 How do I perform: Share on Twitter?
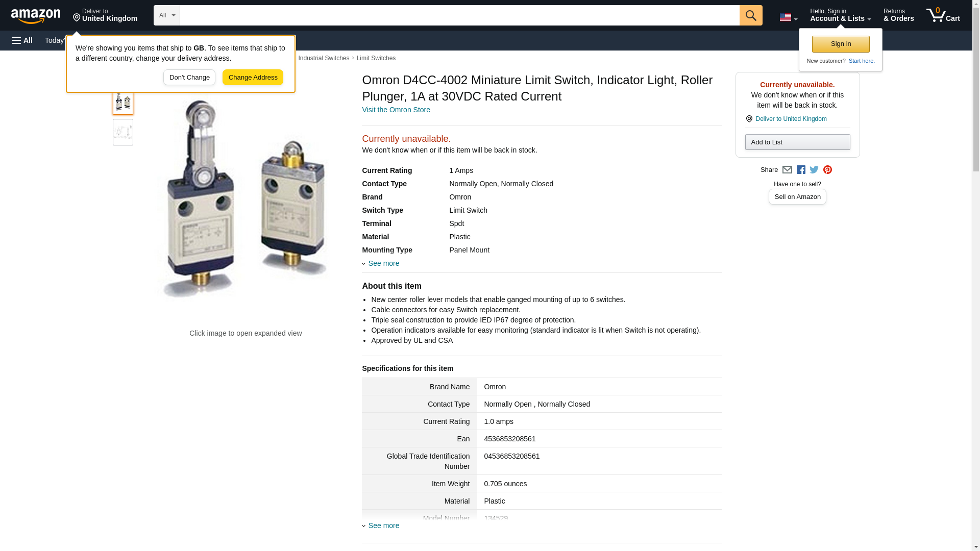[x=814, y=170]
